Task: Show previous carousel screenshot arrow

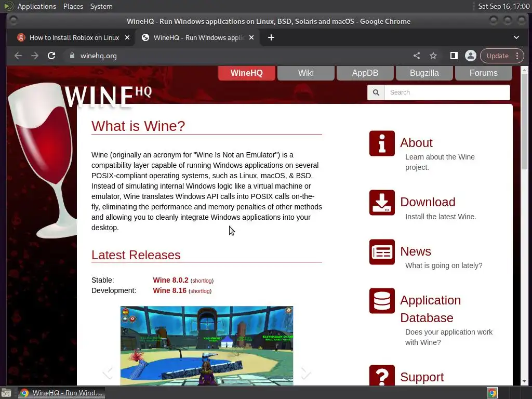Action: pos(108,373)
